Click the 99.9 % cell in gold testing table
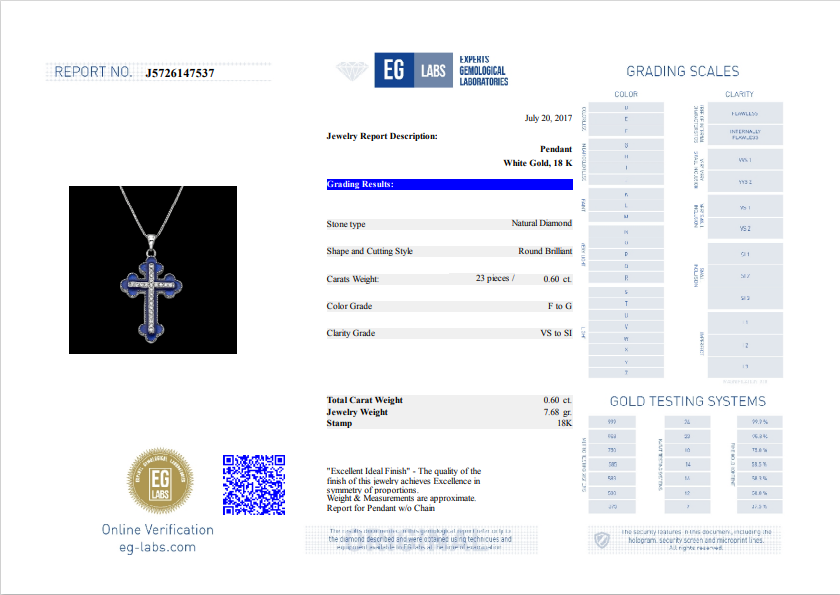 (x=760, y=422)
